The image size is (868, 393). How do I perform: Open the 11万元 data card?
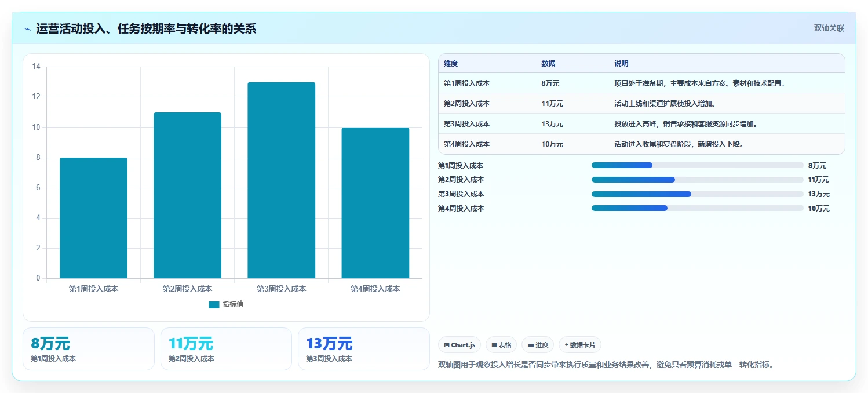click(x=226, y=349)
